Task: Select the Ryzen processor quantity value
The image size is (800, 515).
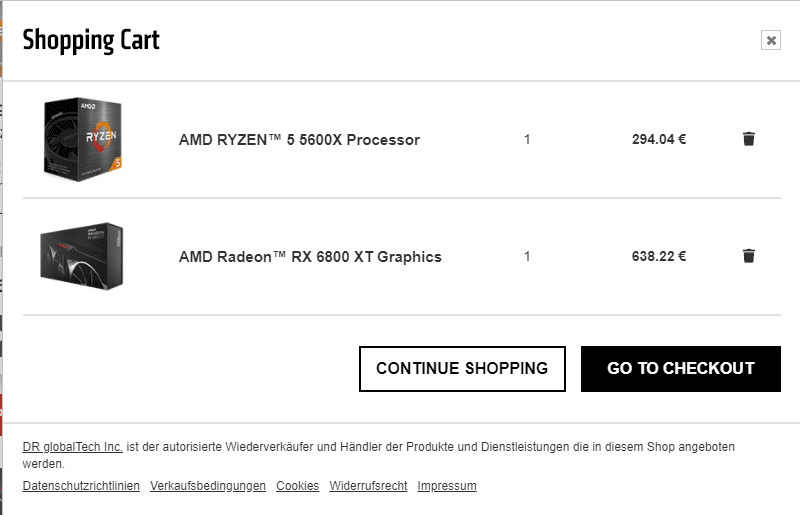Action: click(x=527, y=139)
